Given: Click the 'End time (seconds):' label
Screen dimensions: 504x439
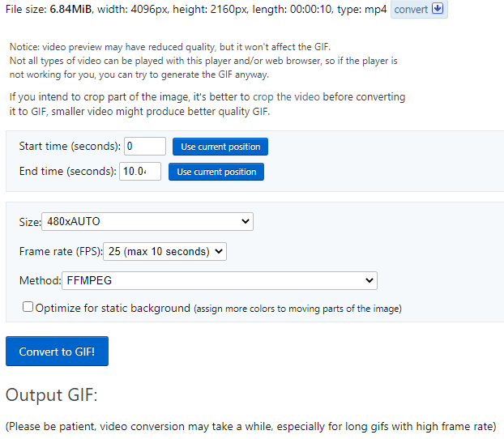Looking at the screenshot, I should 68,171.
